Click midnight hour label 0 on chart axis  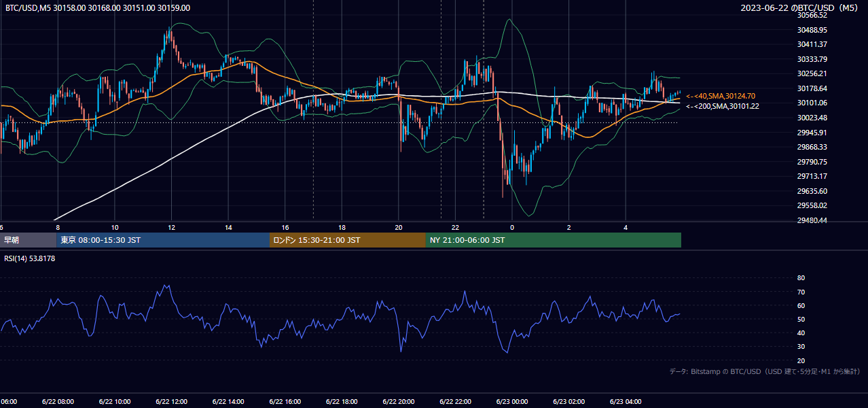(512, 228)
